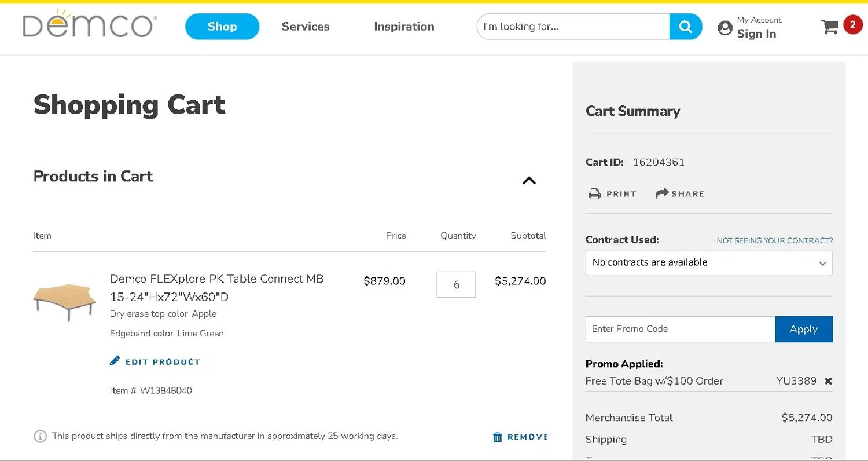Click the Apply promo button

[803, 329]
